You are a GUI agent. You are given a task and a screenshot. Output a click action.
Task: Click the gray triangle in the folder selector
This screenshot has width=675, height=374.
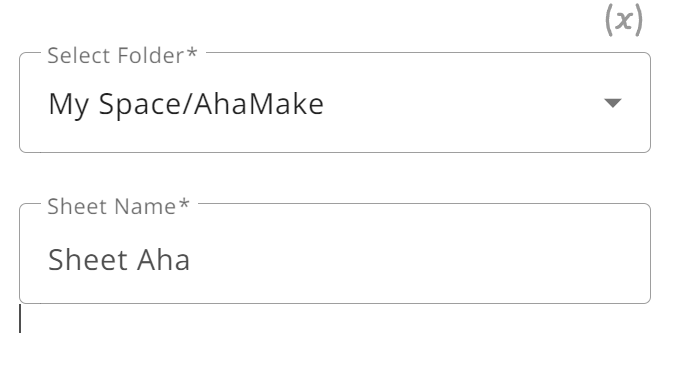613,103
